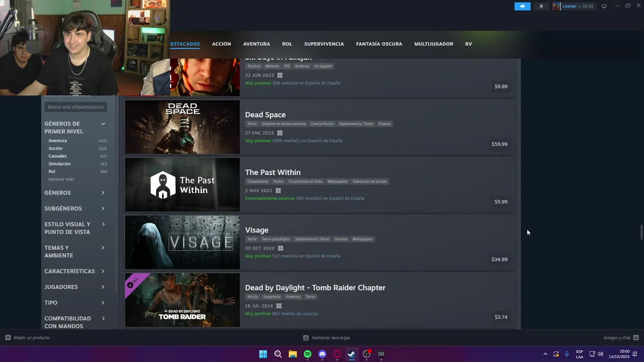Select the ACCIÓN category tab

coord(221,44)
